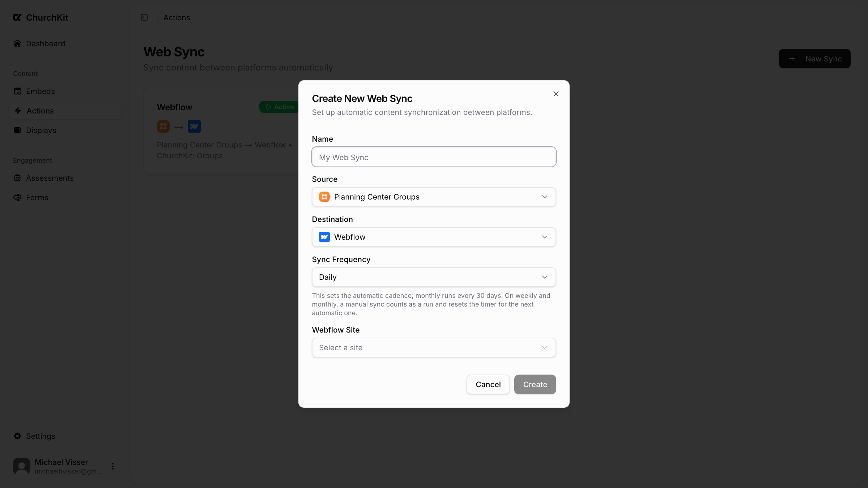Screen dimensions: 868x488
Task: Open the Destination dropdown
Action: point(434,237)
